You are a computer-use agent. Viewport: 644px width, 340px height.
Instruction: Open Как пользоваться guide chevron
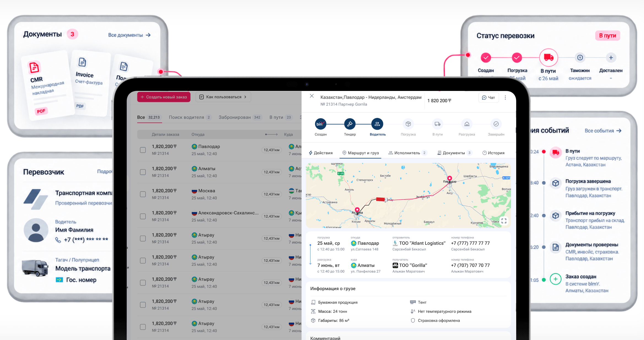click(x=245, y=97)
